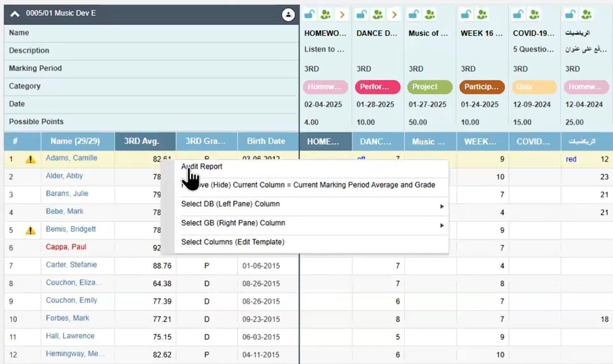Toggle the lock on DANCE D... assignment column
This screenshot has height=364, width=613.
362,14
